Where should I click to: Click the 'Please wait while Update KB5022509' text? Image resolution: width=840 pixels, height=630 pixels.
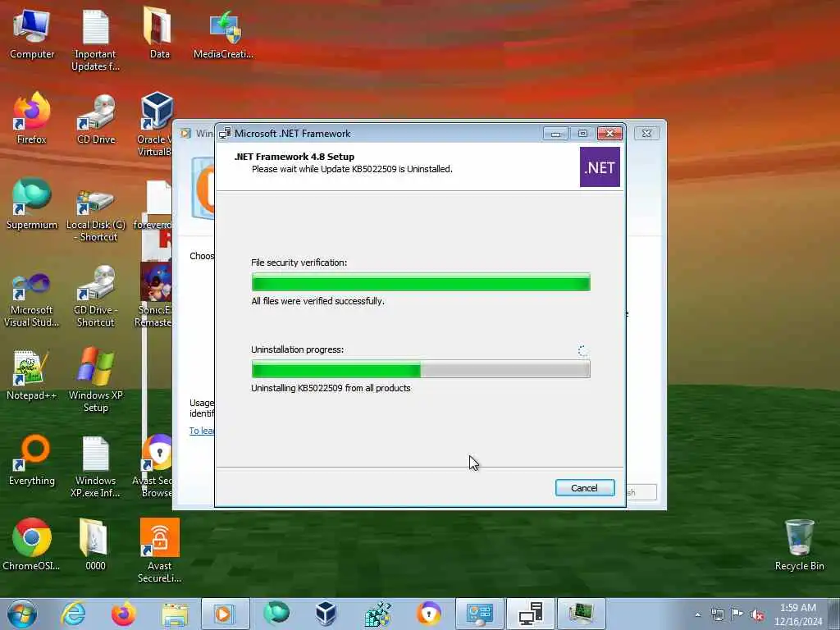coord(352,169)
